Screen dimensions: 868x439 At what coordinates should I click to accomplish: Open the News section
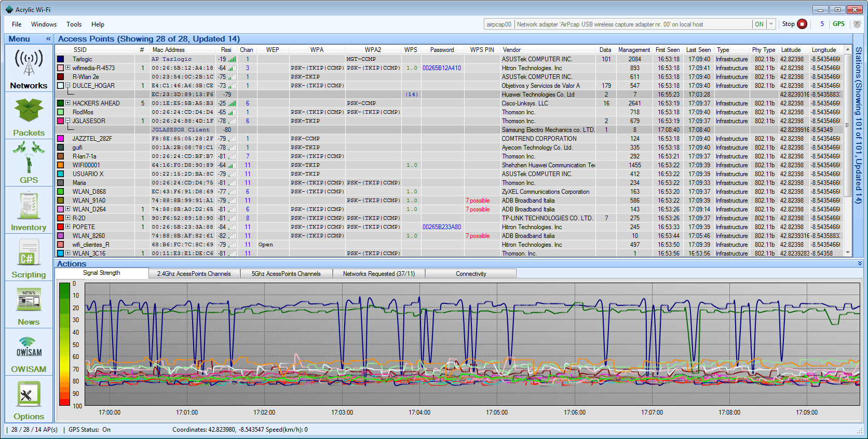29,305
